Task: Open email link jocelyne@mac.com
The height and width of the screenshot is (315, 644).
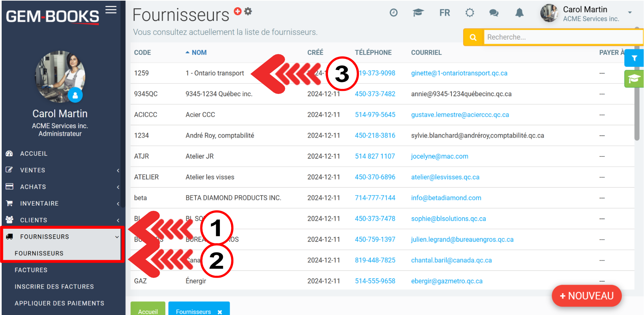Action: point(439,156)
